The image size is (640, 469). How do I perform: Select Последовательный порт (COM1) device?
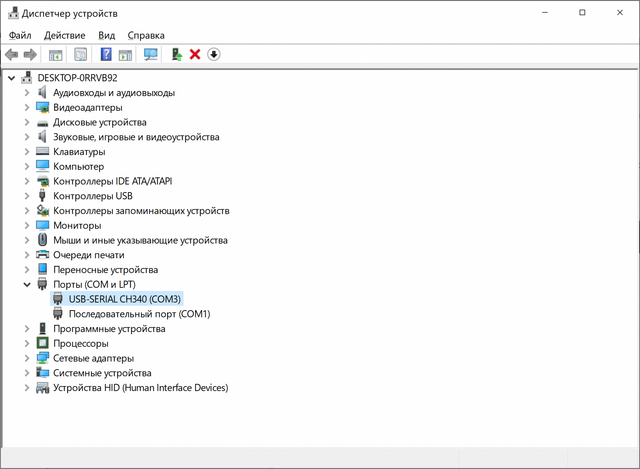[x=140, y=314]
